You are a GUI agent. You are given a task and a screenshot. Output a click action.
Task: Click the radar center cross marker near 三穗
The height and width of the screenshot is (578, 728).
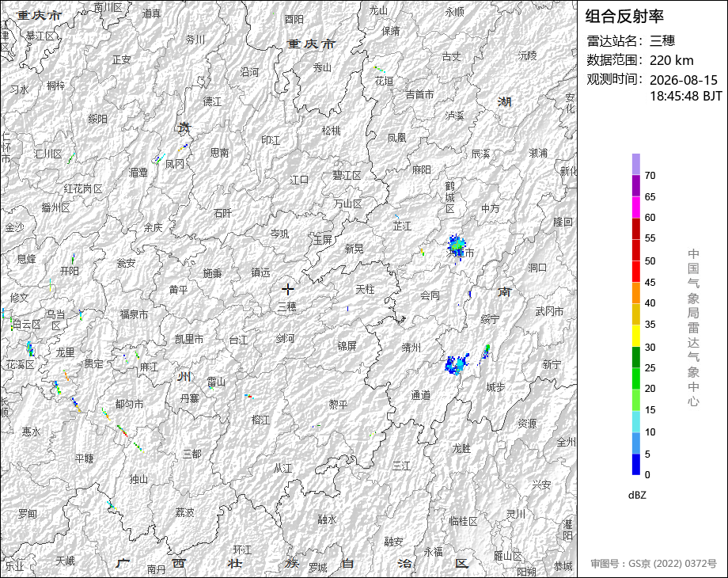(287, 290)
